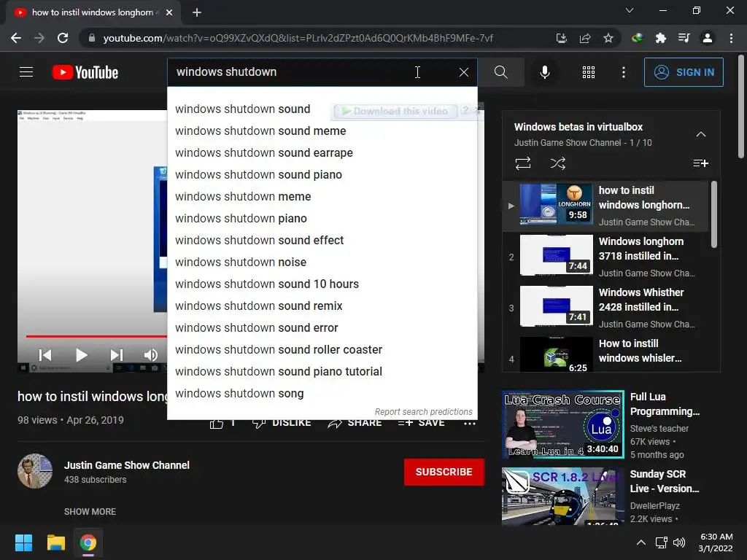Bookmark page with star icon
Image resolution: width=747 pixels, height=560 pixels.
[608, 38]
